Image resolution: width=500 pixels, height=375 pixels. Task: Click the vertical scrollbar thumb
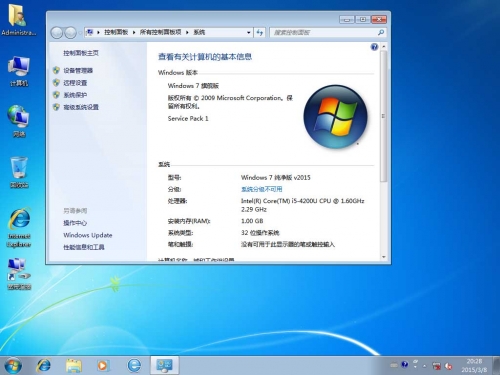[384, 116]
